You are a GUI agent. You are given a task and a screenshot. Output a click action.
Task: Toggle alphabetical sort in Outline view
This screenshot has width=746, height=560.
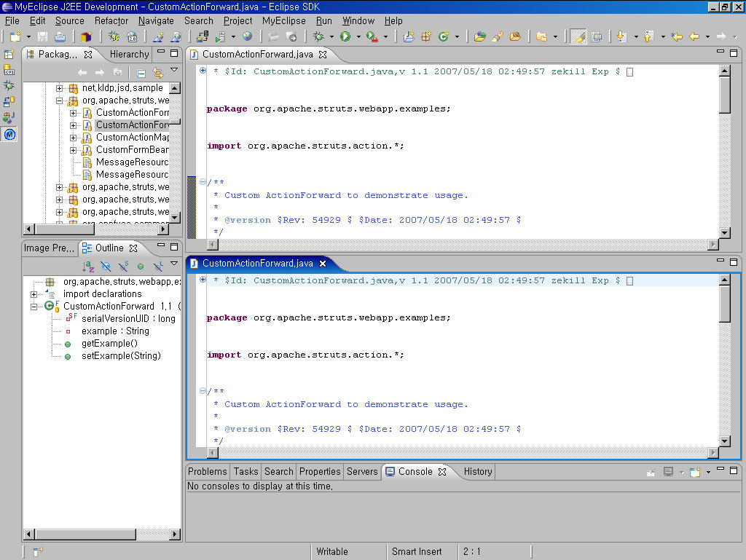[x=88, y=267]
